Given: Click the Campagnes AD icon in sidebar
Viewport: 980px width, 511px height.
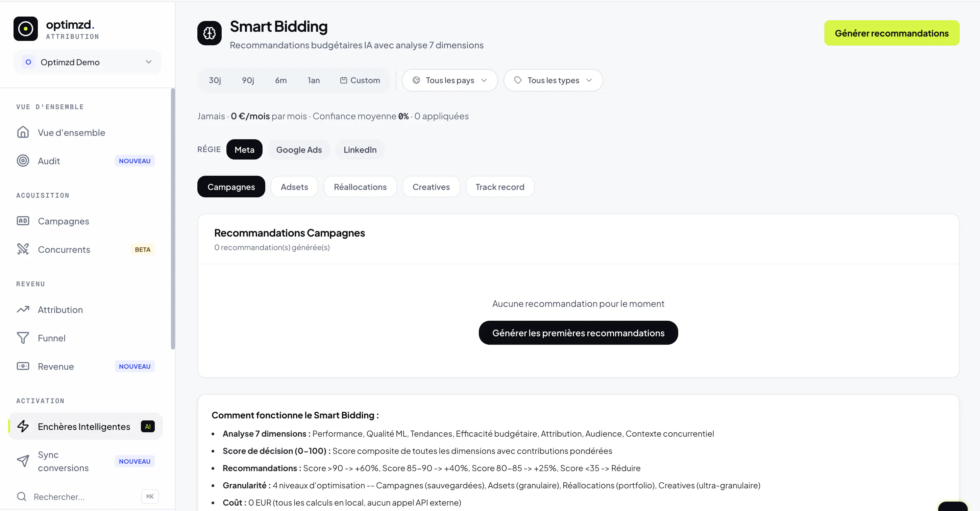Looking at the screenshot, I should point(23,221).
